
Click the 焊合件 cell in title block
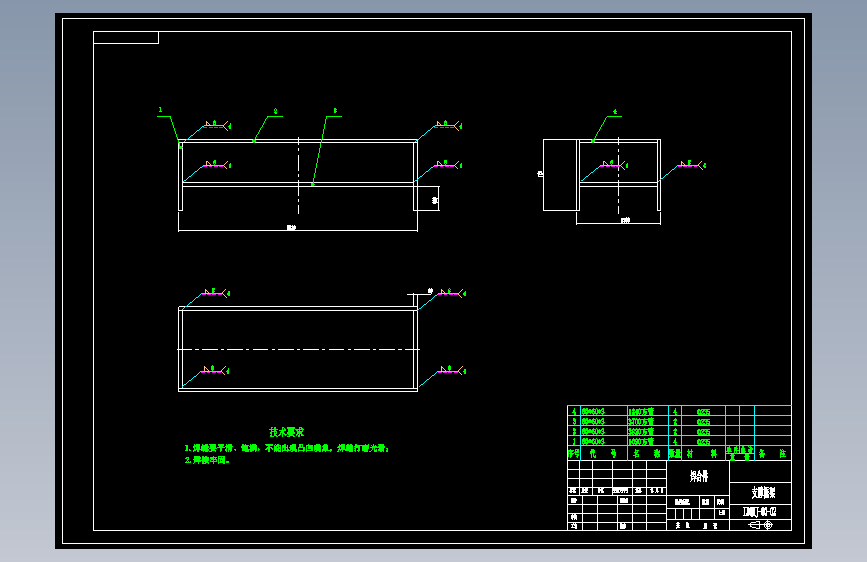(698, 476)
